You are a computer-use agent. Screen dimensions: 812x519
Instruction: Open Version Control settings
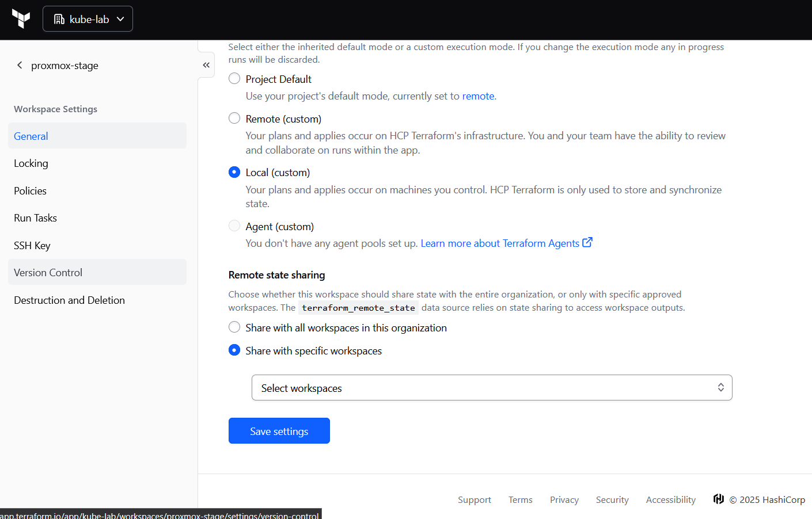click(48, 273)
